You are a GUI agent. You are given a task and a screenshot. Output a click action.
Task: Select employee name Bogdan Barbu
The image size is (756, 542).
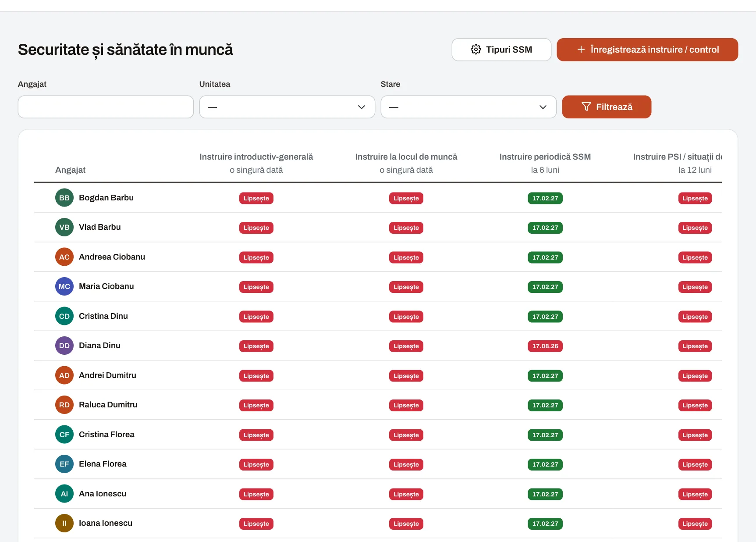106,198
